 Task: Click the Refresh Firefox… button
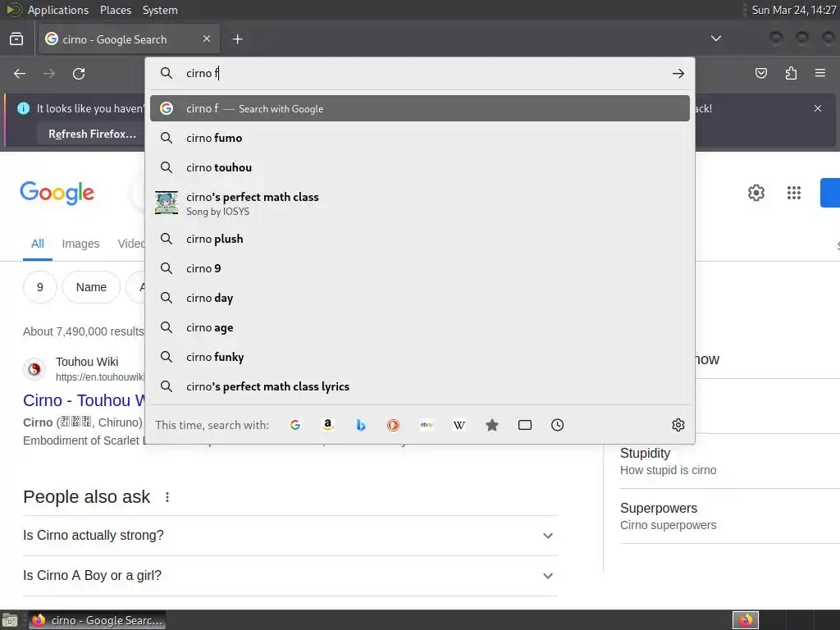(92, 134)
